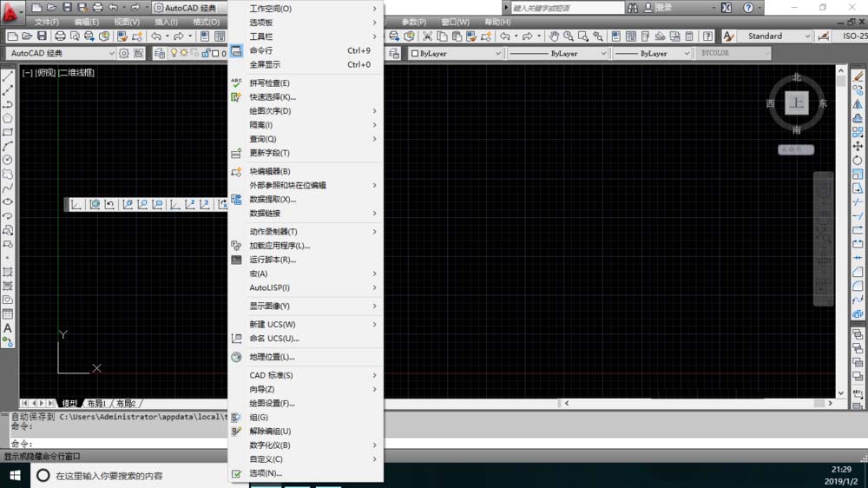This screenshot has width=868, height=488.
Task: Select the Rotate modify tool
Action: coord(858,160)
